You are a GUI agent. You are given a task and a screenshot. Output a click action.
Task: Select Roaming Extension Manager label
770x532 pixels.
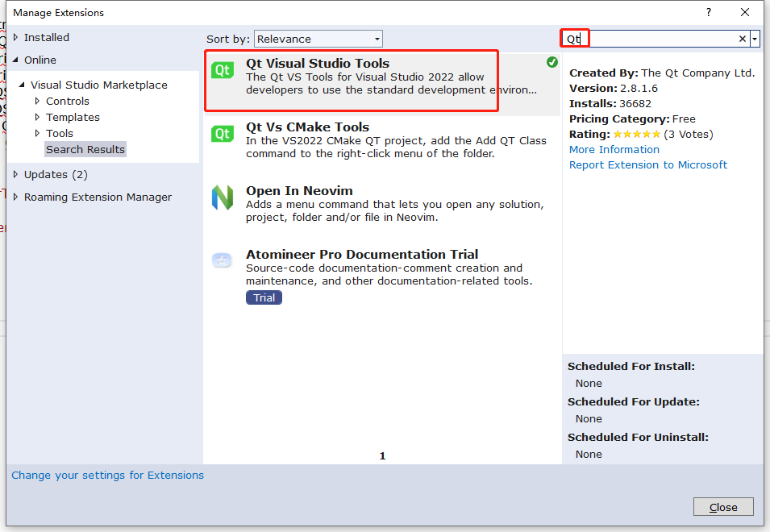(x=98, y=197)
